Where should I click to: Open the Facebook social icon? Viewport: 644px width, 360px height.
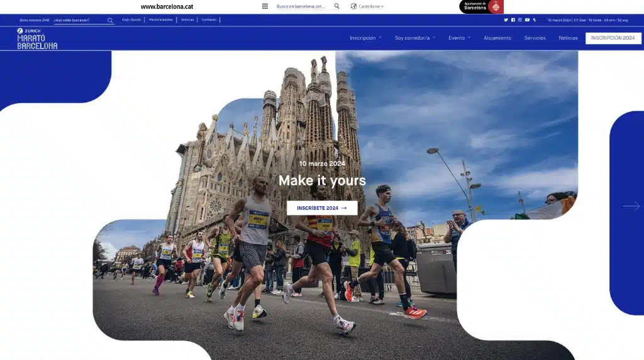pos(513,20)
